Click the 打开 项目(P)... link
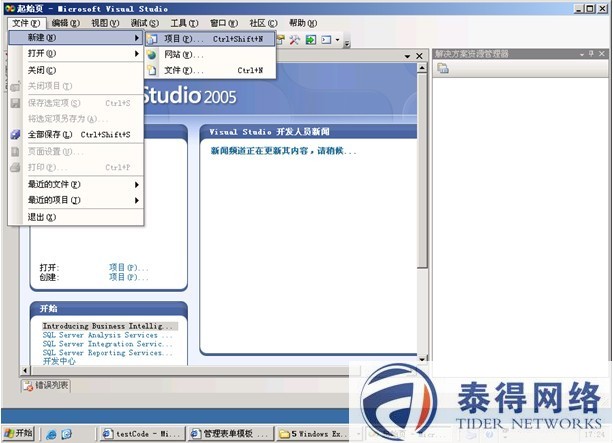Screen dimensions: 613x443 click(x=128, y=267)
